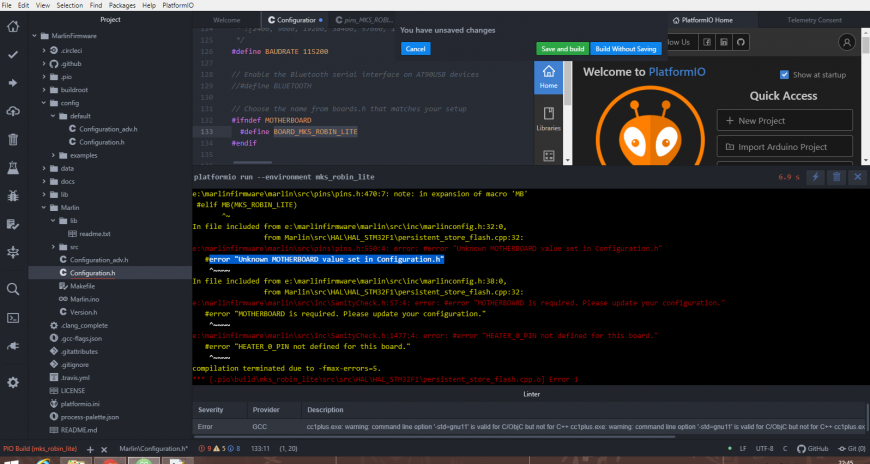
Task: Click the Build checkmark icon in toolbar
Action: [13, 55]
